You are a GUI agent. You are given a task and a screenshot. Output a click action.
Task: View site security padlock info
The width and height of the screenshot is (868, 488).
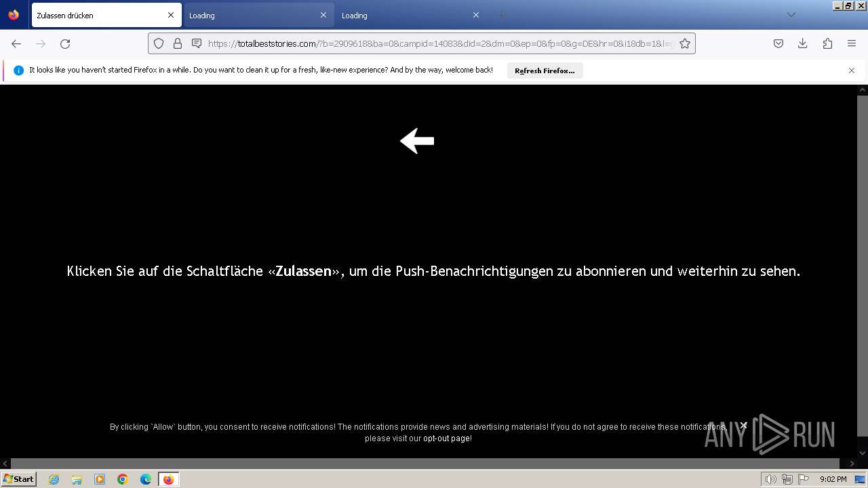178,43
